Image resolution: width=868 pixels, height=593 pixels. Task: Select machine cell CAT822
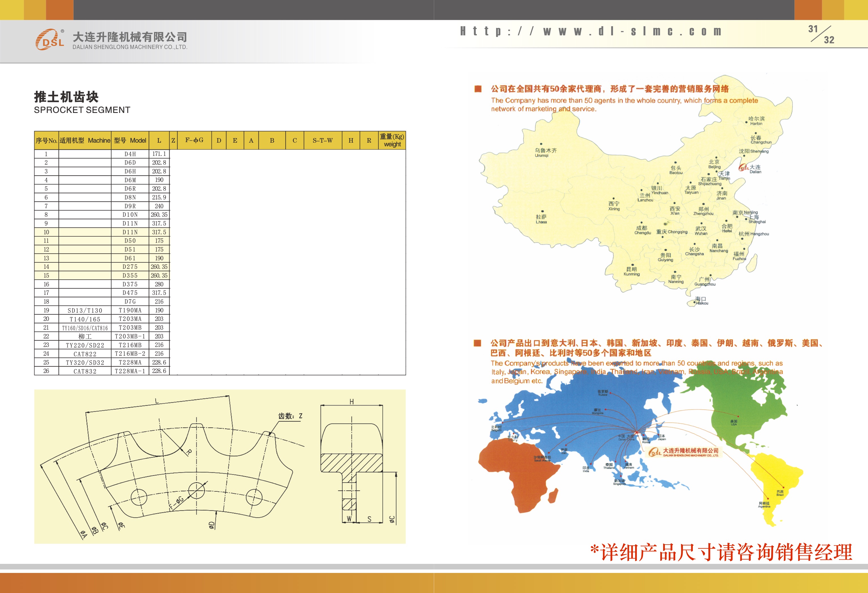(x=85, y=354)
